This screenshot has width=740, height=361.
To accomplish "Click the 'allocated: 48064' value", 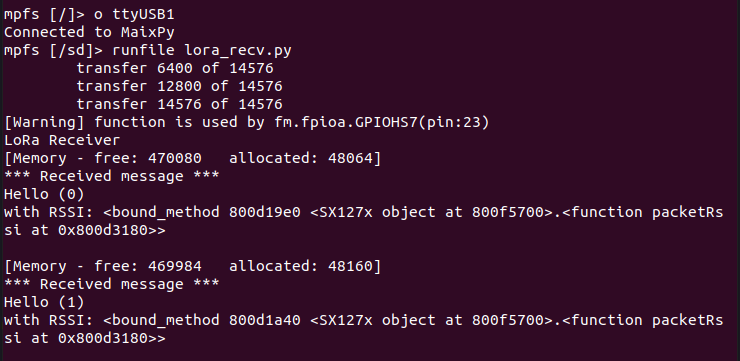I will [x=301, y=159].
